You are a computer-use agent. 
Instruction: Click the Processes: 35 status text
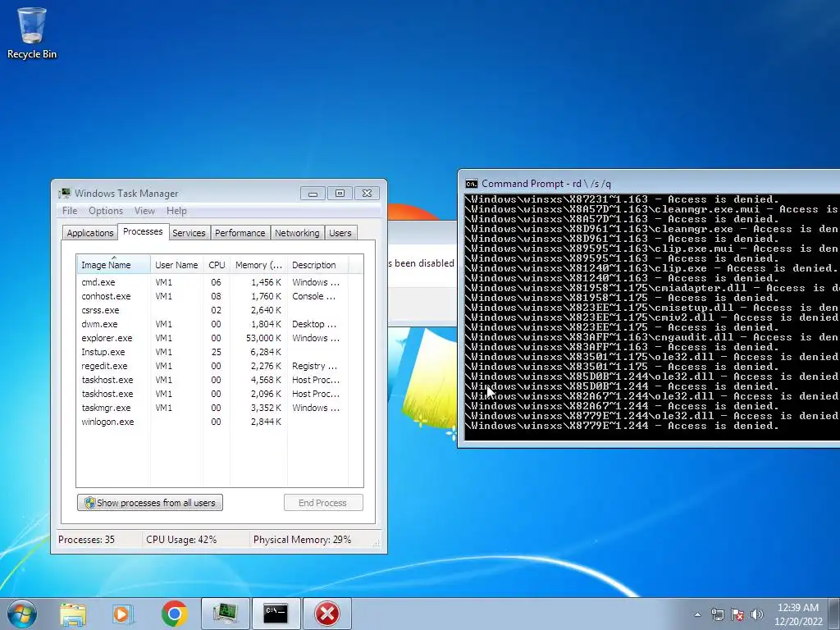tap(86, 540)
